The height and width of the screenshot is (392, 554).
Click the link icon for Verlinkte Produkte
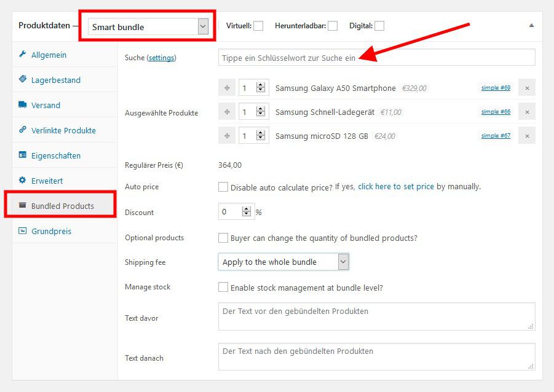click(23, 130)
